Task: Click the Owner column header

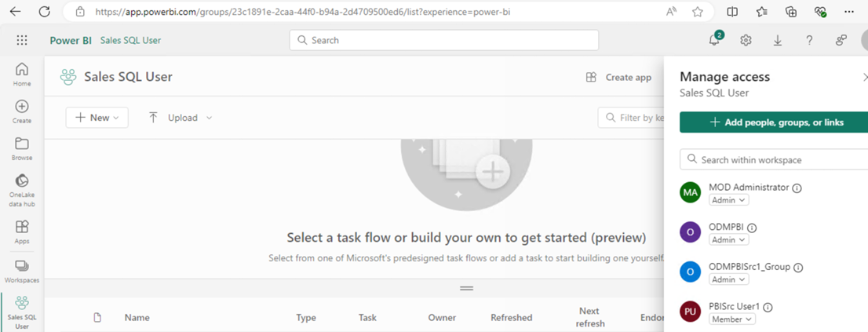Action: tap(442, 318)
